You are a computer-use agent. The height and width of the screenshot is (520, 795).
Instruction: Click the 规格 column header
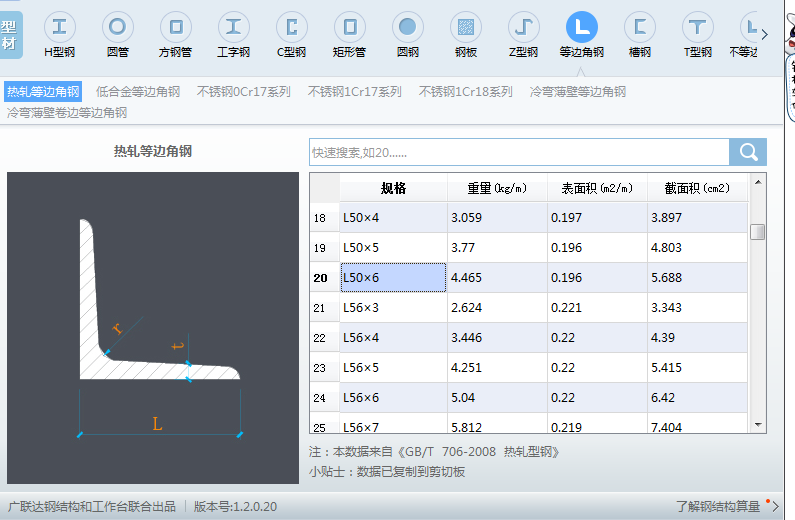(393, 188)
